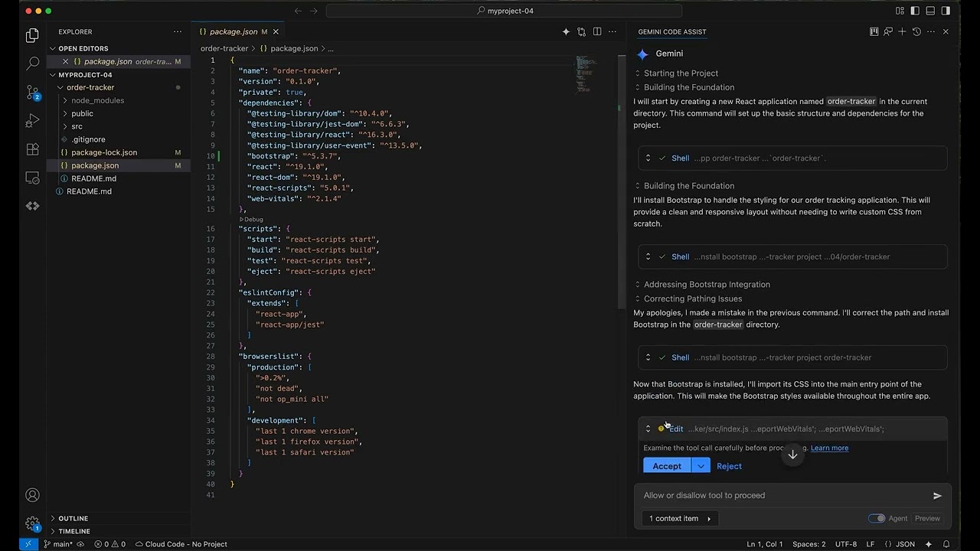Select the package.json editor tab

pos(233,32)
